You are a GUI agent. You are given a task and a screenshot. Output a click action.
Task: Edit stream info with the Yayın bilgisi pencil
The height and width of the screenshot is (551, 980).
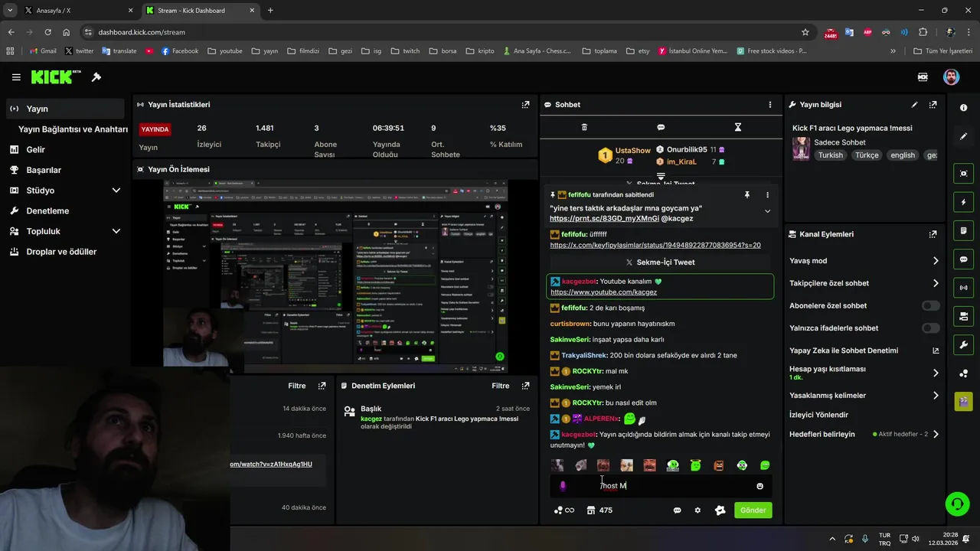(914, 105)
